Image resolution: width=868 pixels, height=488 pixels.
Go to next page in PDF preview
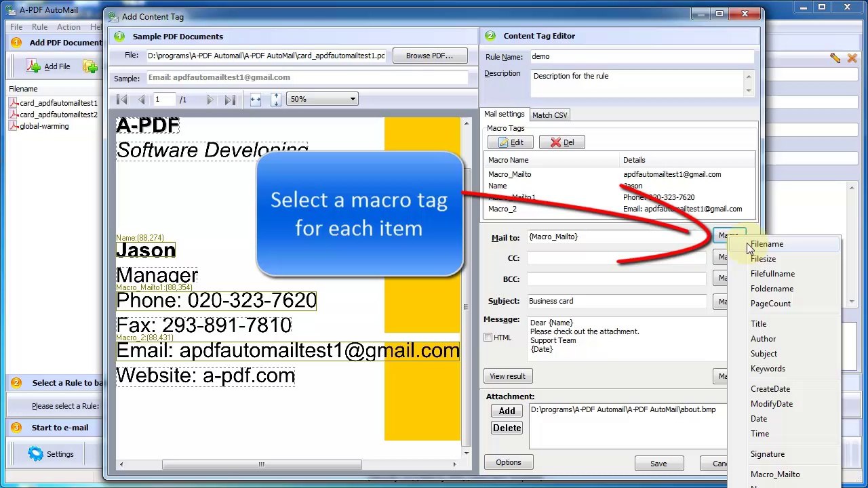pos(210,100)
